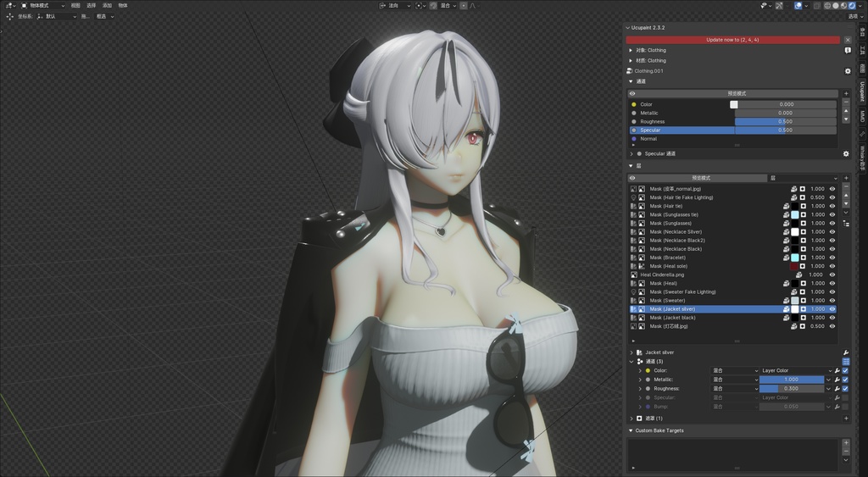The height and width of the screenshot is (477, 868).
Task: Open Jacket silver layer wrench settings
Action: [846, 352]
